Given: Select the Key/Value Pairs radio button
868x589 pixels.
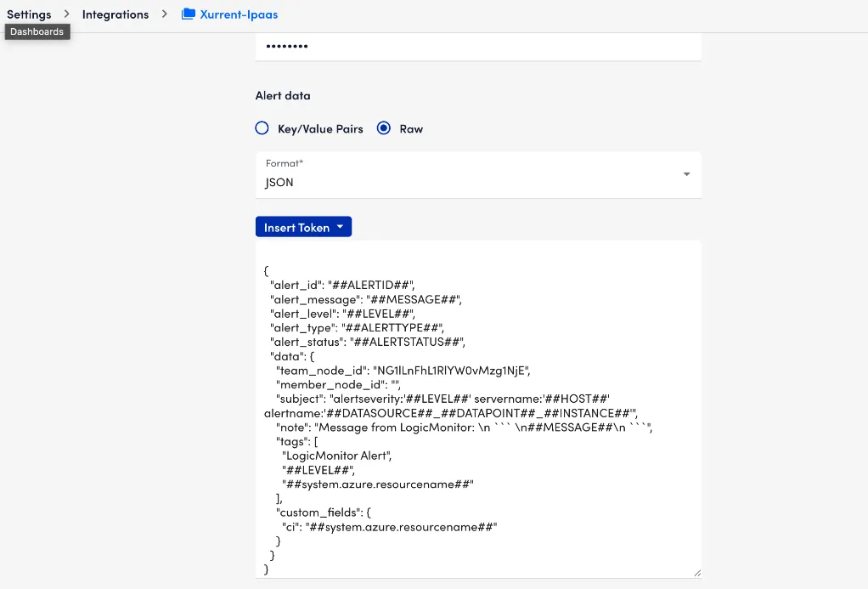Looking at the screenshot, I should coord(262,128).
